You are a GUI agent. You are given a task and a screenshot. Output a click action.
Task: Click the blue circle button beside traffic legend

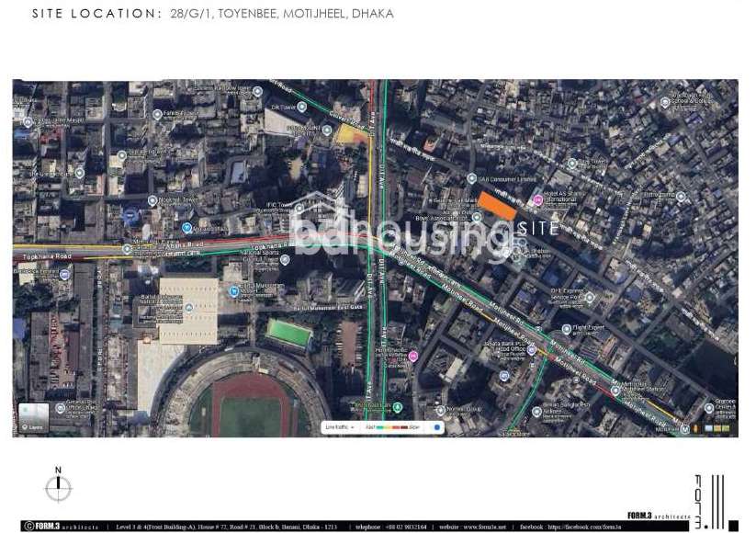[437, 427]
